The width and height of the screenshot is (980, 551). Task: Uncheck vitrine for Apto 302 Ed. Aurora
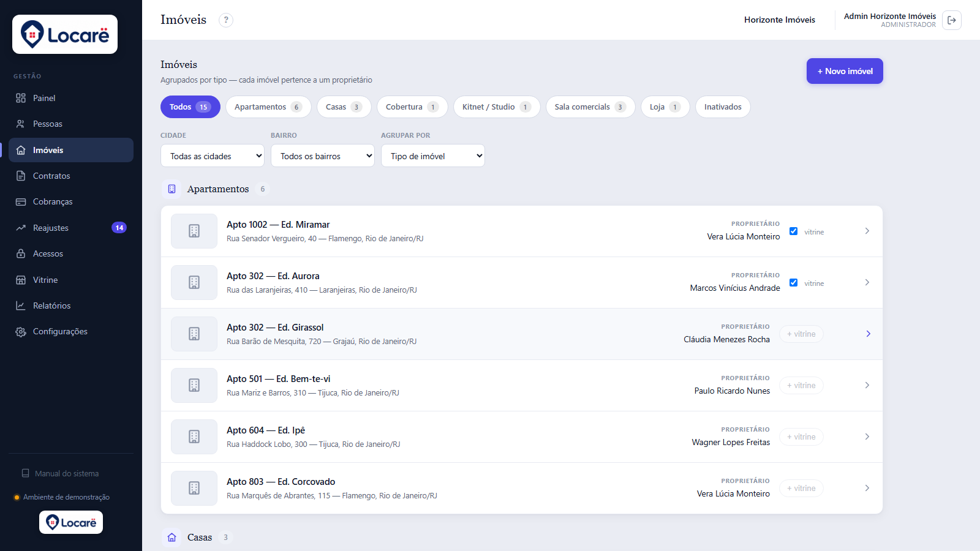pyautogui.click(x=793, y=283)
